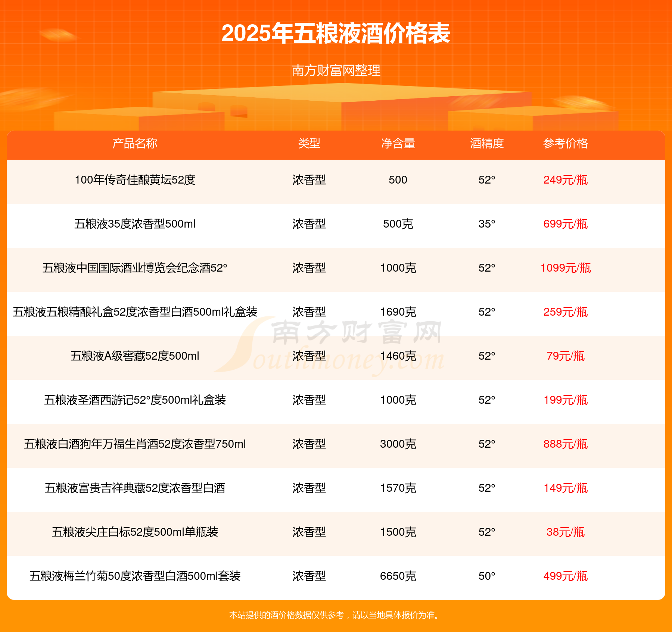This screenshot has height=632, width=672.
Task: Click the price 38元/瓶
Action: pos(566,532)
